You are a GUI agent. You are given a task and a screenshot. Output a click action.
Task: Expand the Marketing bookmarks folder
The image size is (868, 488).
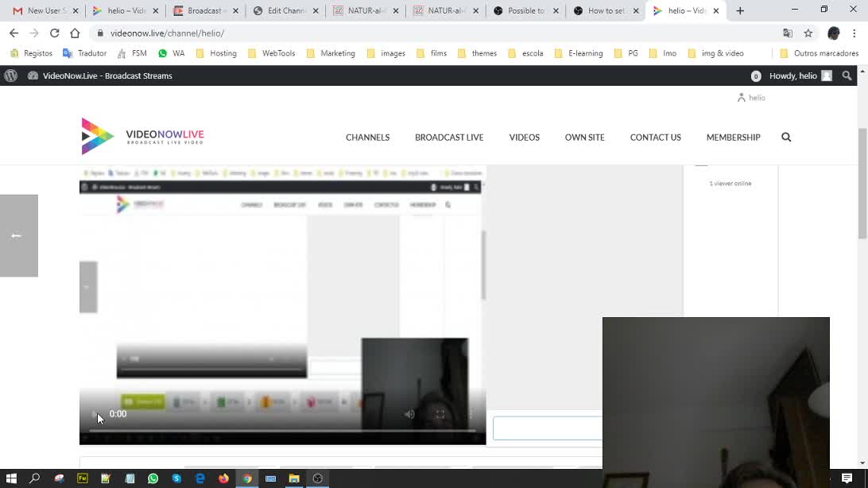[x=331, y=53]
